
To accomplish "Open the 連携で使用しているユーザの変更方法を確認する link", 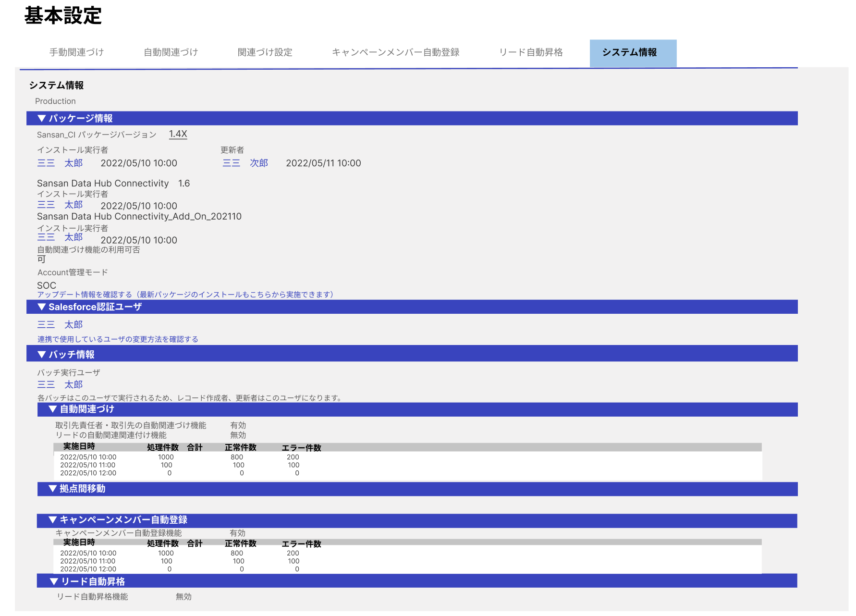I will click(x=118, y=339).
